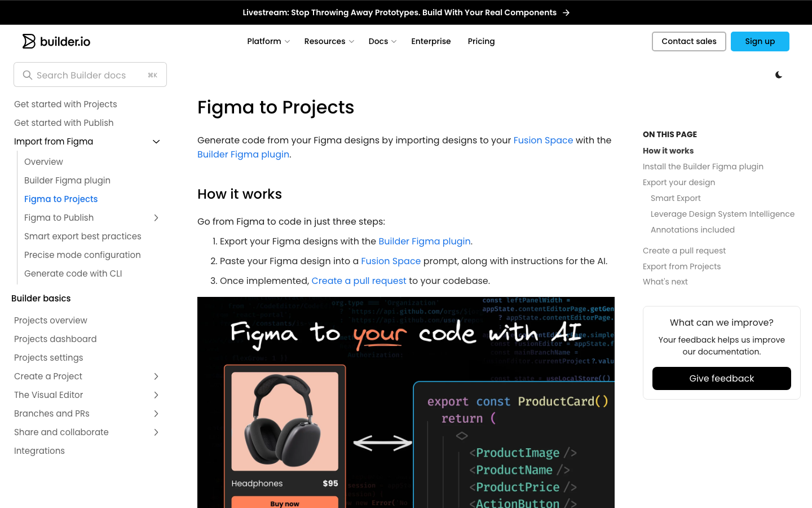
Task: Click the builder.io logo
Action: [56, 41]
